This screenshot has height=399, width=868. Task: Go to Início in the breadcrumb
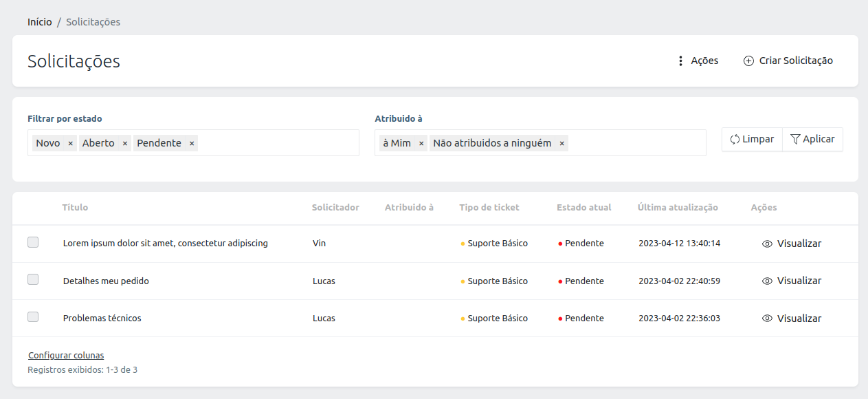(39, 21)
